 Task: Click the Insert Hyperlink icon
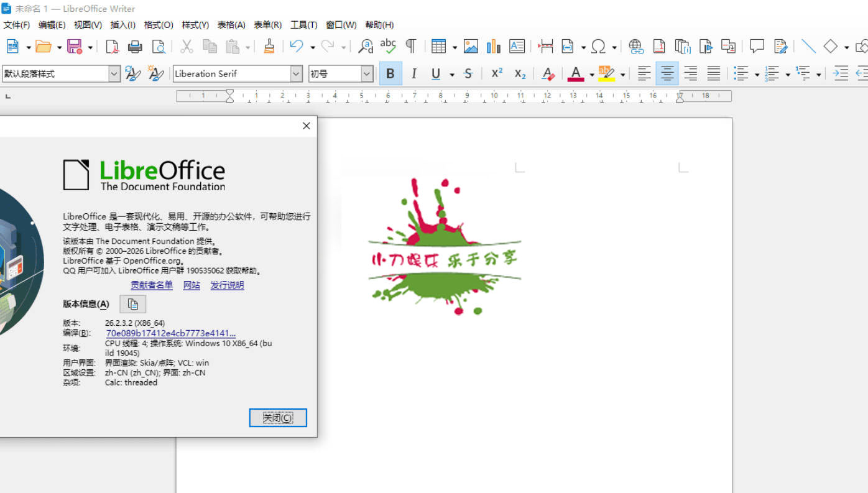pos(635,47)
